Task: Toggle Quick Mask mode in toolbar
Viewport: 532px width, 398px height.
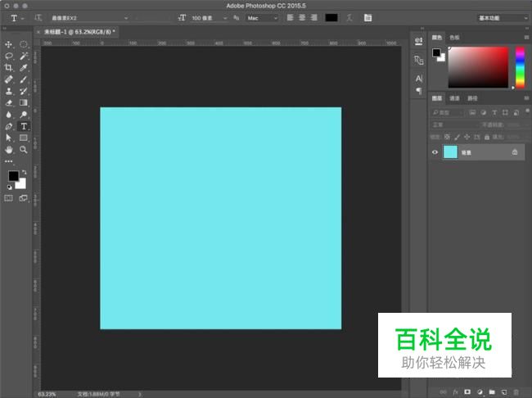Action: pos(9,198)
